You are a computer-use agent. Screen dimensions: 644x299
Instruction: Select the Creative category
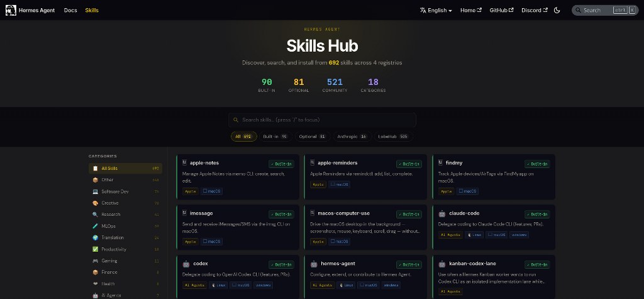click(125, 203)
